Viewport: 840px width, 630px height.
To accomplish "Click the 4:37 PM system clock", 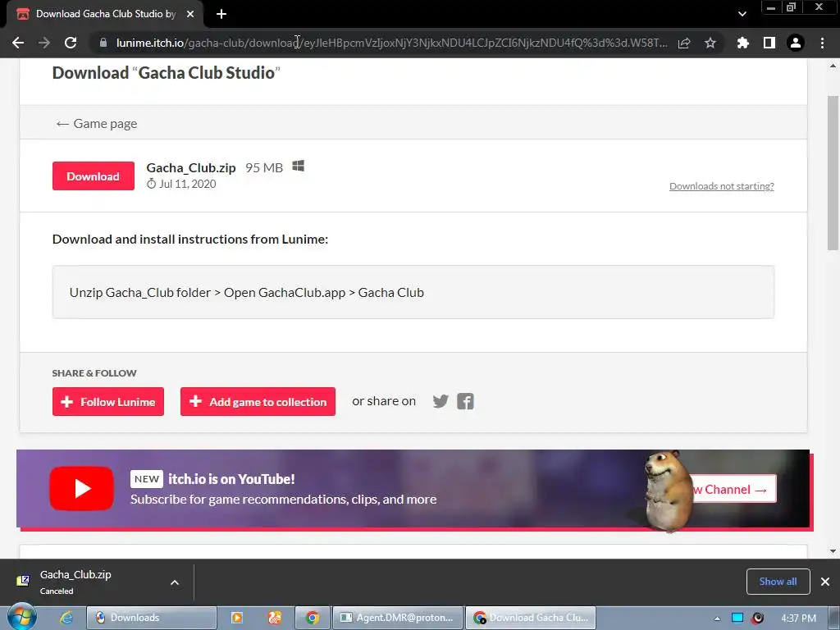I will coord(799,619).
